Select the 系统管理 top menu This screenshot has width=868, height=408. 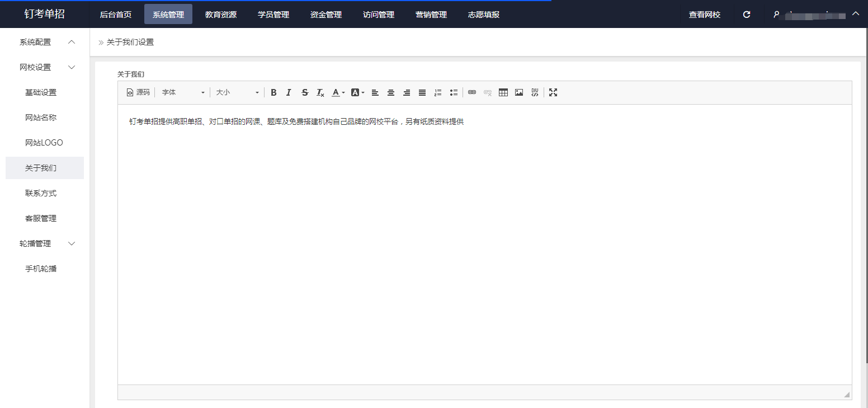(168, 15)
